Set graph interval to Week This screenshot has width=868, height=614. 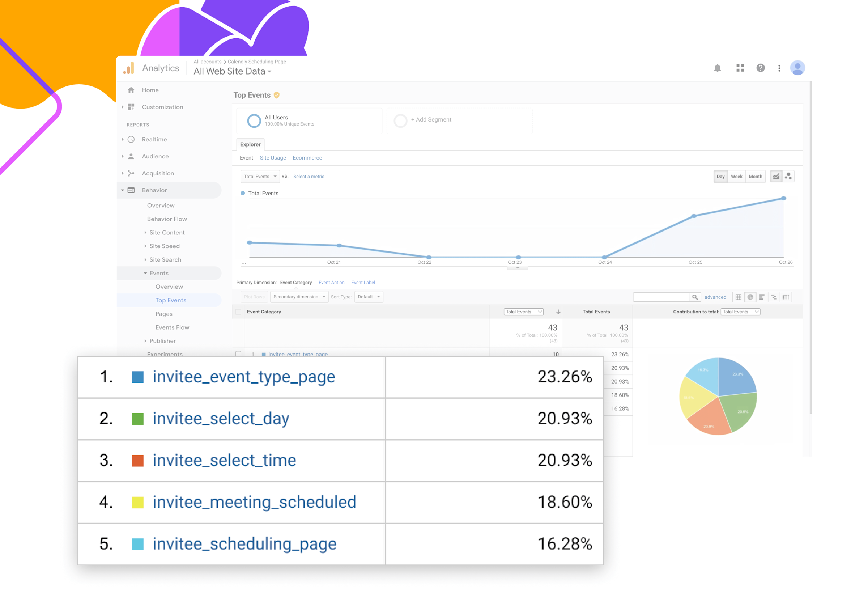[736, 176]
